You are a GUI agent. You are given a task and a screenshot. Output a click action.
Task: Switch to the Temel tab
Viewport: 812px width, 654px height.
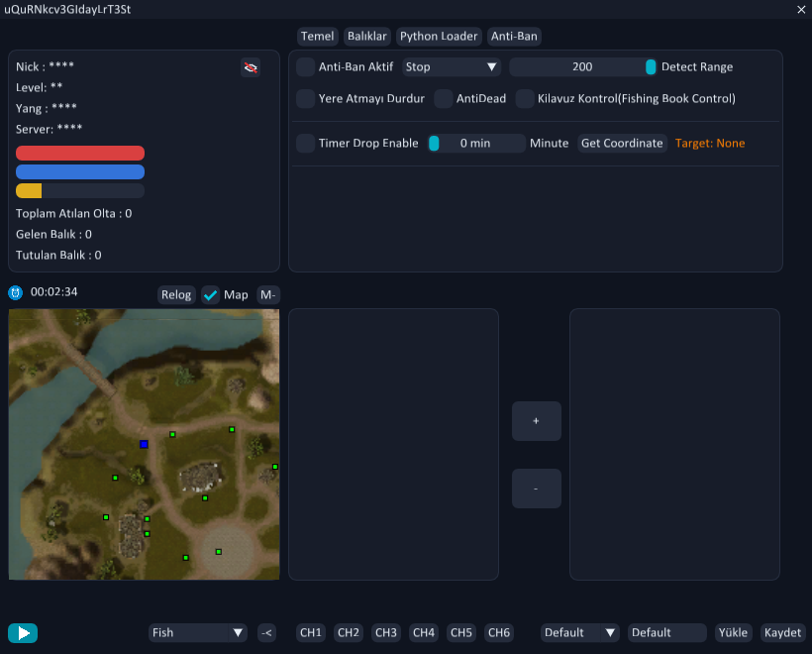coord(318,37)
